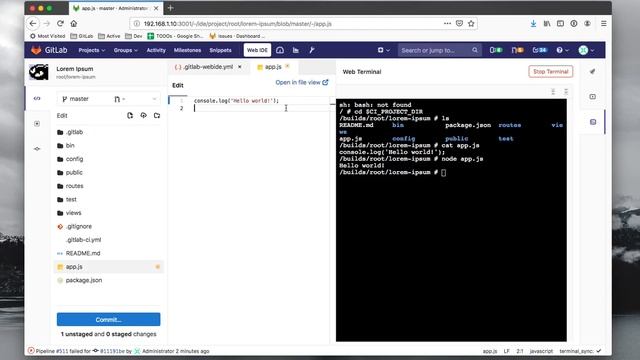Click the browser Reload button

click(60, 24)
